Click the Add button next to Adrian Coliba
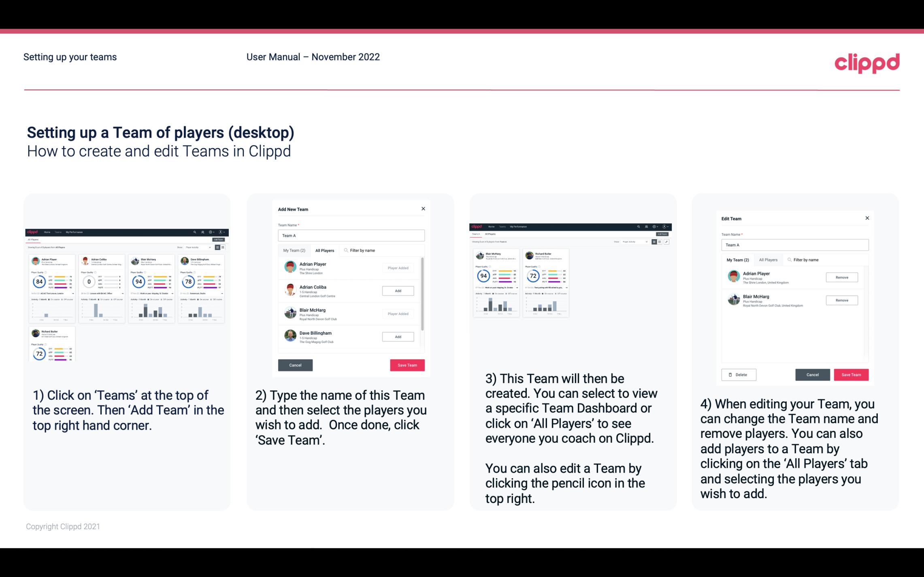The image size is (924, 577). coord(397,291)
